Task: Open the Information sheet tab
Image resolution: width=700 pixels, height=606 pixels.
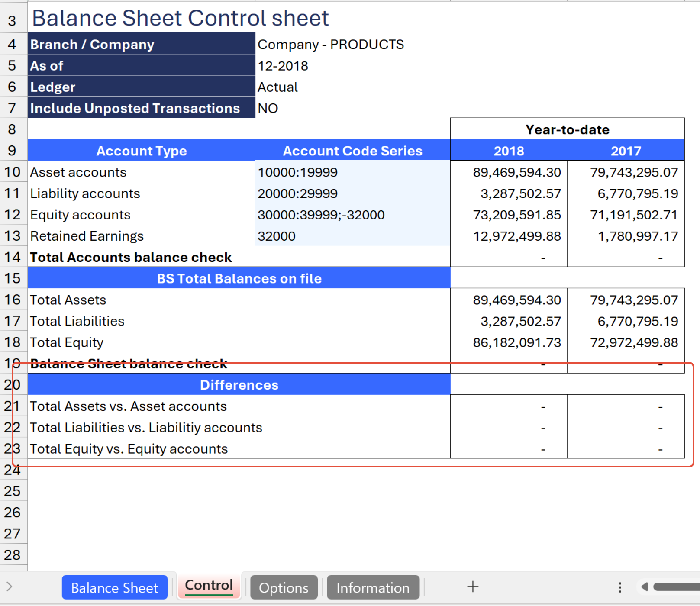Action: pos(373,587)
